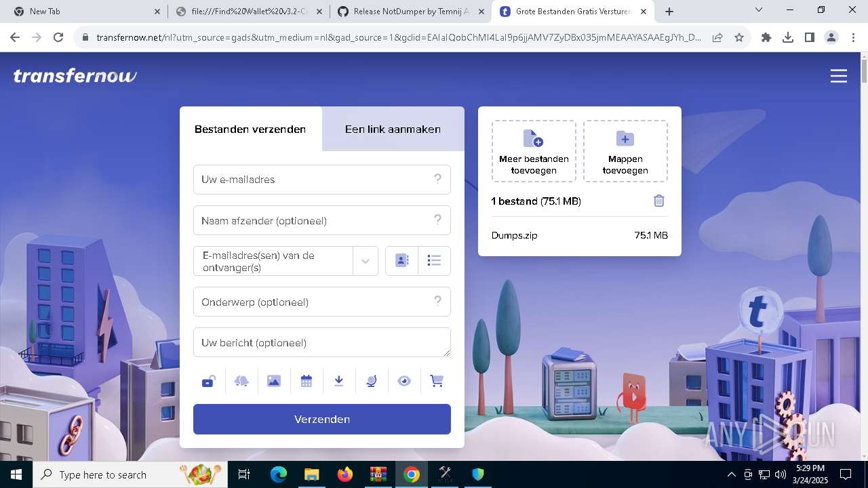This screenshot has height=488, width=868.
Task: Open Chrome extensions puzzle icon
Action: [766, 38]
